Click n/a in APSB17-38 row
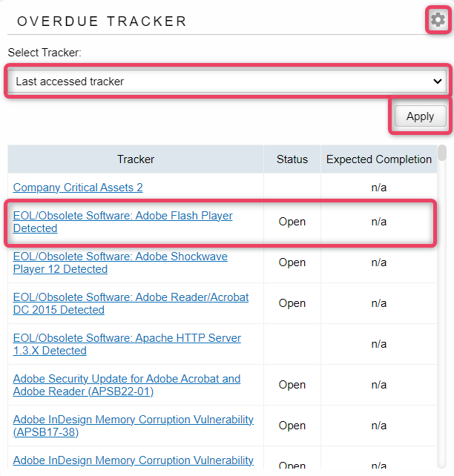Image resolution: width=454 pixels, height=476 pixels. click(x=378, y=426)
